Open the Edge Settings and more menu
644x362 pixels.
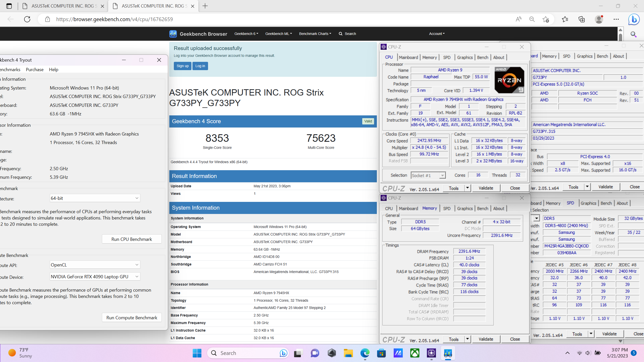tap(616, 19)
